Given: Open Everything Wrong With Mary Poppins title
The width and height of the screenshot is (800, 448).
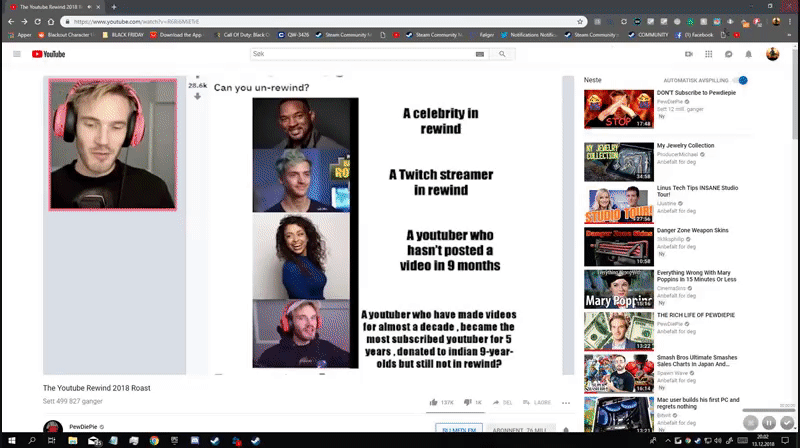Looking at the screenshot, I should 696,276.
